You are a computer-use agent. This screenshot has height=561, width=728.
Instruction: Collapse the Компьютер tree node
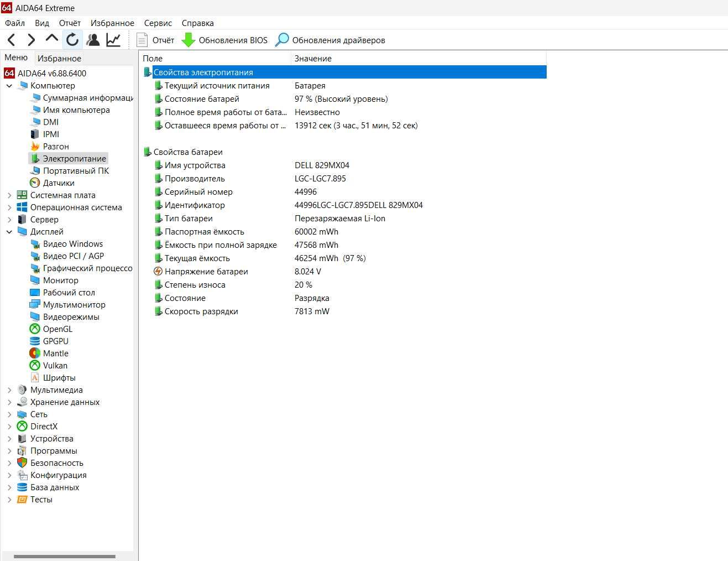(9, 86)
